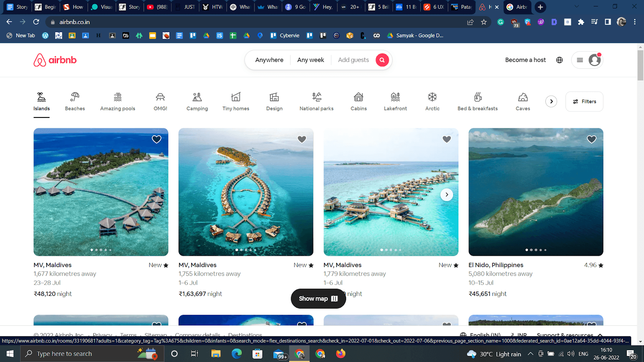
Task: Save the second Maldives listing to wishlist
Action: click(x=301, y=139)
